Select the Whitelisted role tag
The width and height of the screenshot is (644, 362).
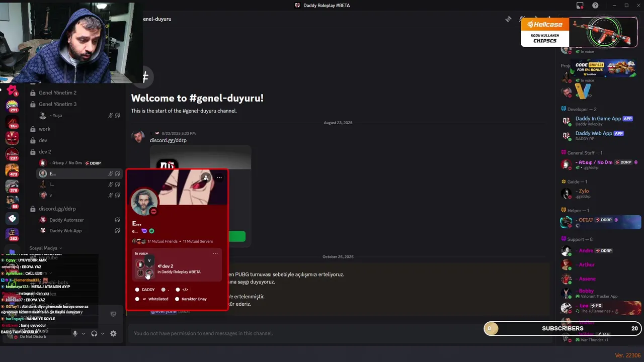(151, 299)
